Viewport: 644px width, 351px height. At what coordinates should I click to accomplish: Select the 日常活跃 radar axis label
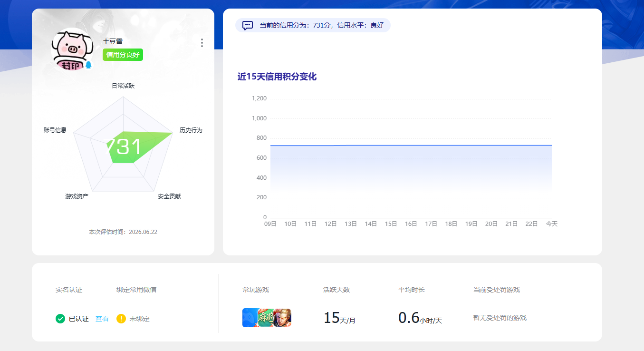pyautogui.click(x=123, y=86)
